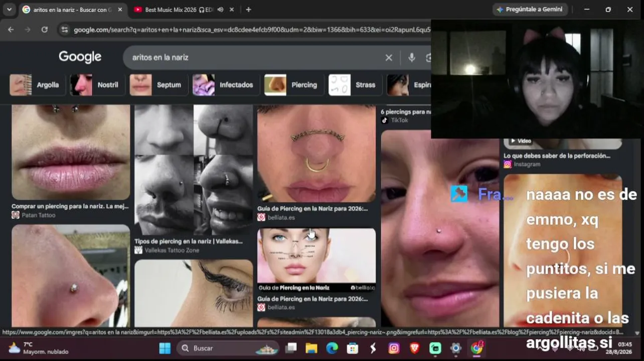644x361 pixels.
Task: Clear the search query with the X
Action: coord(389,58)
